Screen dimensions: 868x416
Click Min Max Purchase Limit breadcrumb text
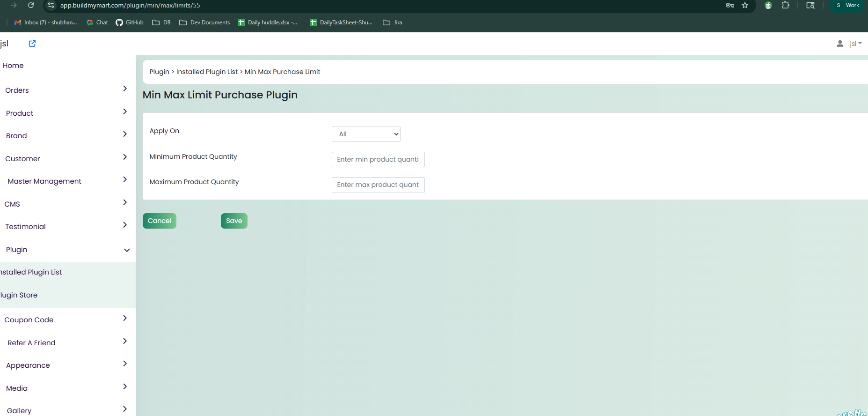click(283, 72)
